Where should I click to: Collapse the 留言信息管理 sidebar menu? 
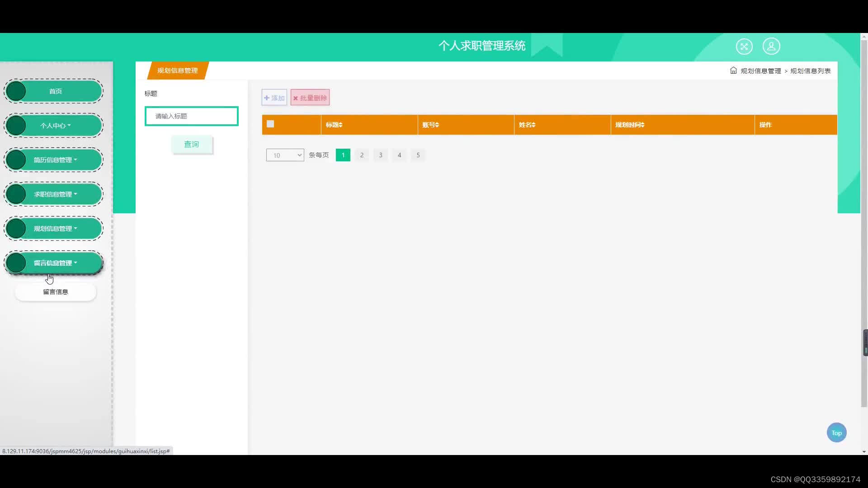pos(54,263)
